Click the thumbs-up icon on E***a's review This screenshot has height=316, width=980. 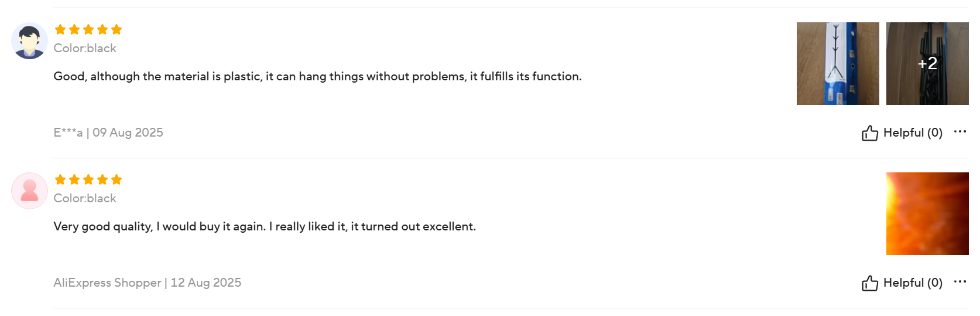[869, 133]
